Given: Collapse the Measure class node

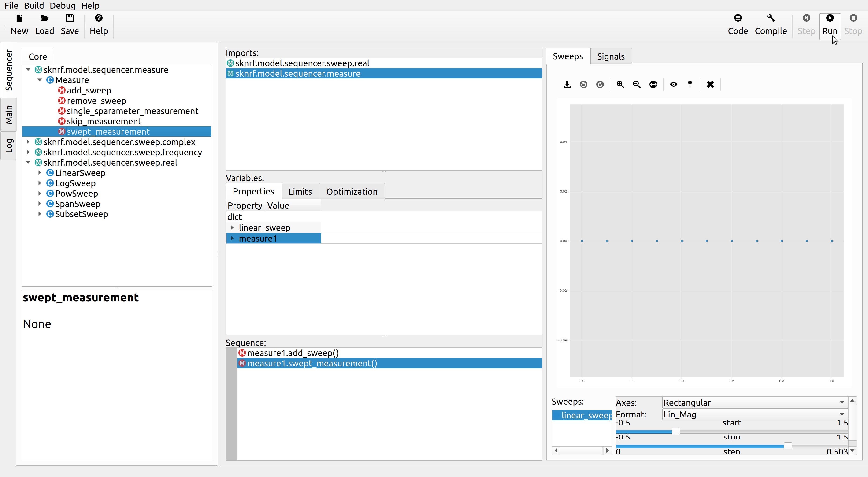Looking at the screenshot, I should (40, 80).
